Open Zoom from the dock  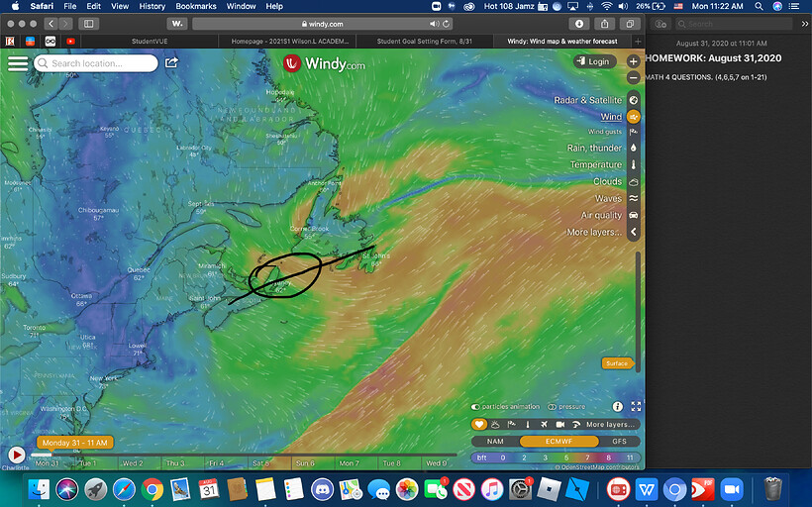pos(731,489)
